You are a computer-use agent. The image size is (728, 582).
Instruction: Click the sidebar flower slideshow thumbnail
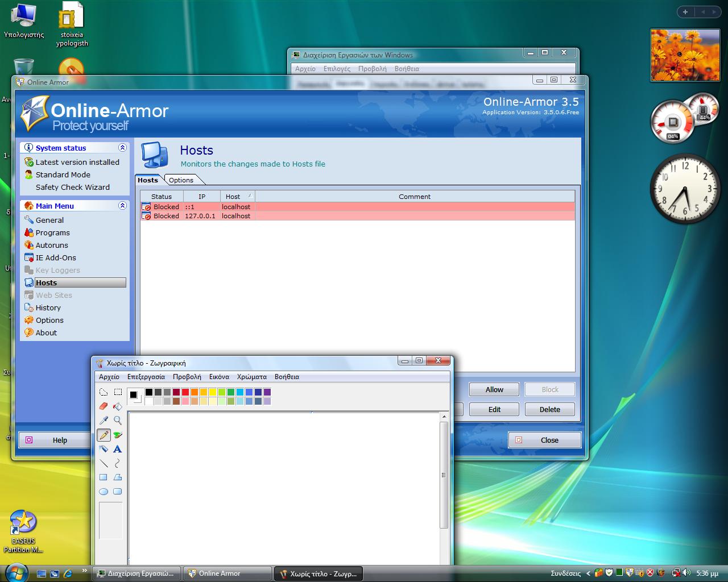click(x=685, y=55)
